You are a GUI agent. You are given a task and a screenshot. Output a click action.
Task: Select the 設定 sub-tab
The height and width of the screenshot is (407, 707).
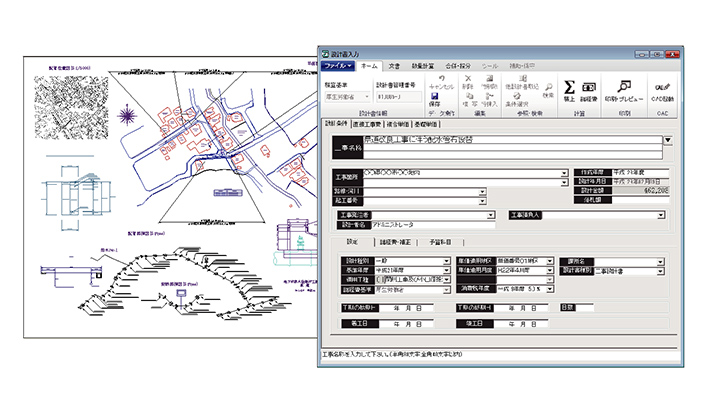352,242
